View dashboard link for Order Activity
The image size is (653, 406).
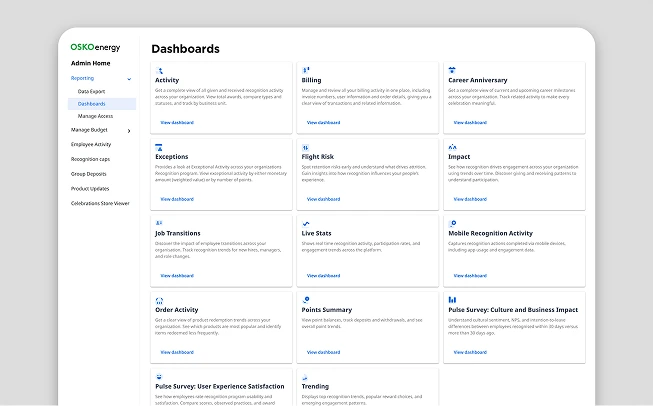click(177, 352)
